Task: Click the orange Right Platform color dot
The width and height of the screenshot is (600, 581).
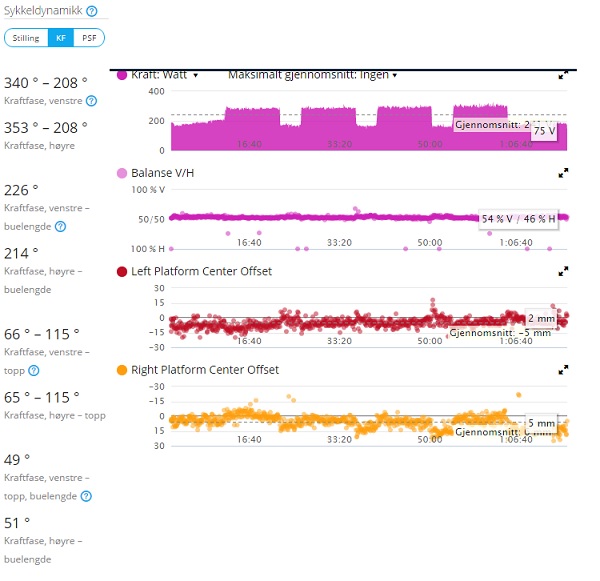Action: [x=123, y=370]
